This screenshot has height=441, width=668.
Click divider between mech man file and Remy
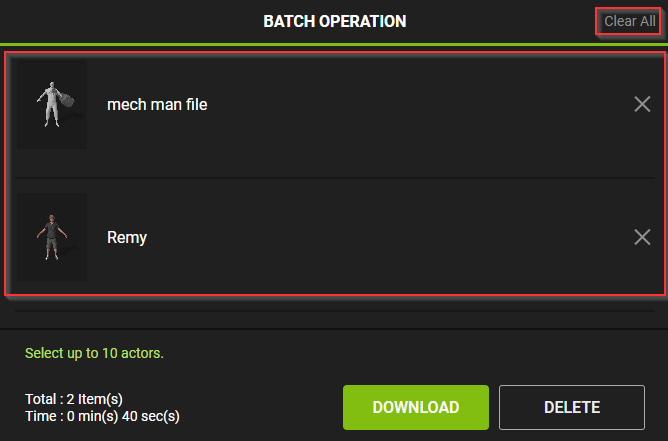pos(334,178)
